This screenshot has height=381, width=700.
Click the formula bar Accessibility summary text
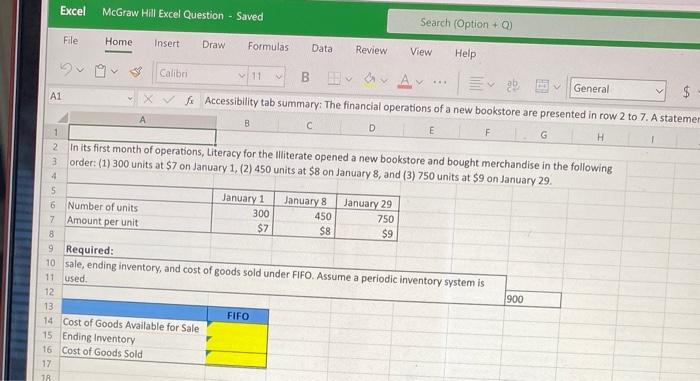451,109
